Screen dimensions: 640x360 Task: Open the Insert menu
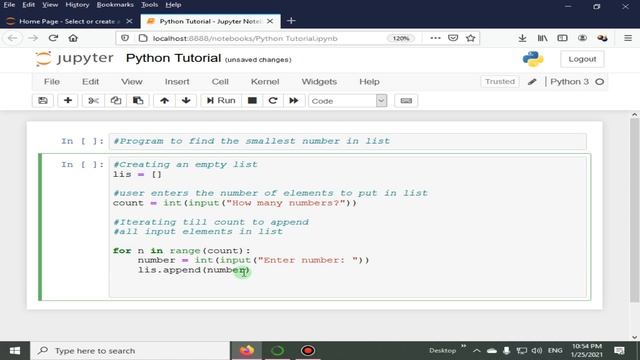(x=177, y=82)
